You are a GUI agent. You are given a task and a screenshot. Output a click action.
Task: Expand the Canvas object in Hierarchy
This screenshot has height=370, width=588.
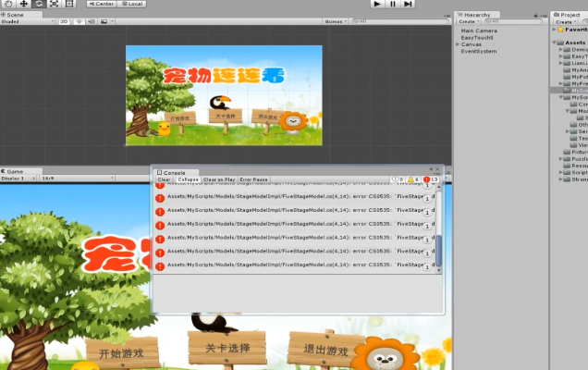coord(472,43)
